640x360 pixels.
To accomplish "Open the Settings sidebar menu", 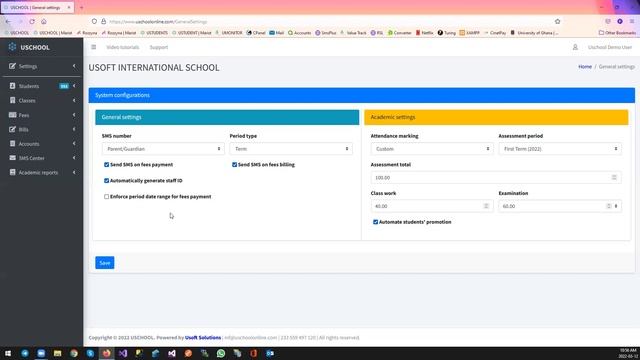I will point(42,66).
